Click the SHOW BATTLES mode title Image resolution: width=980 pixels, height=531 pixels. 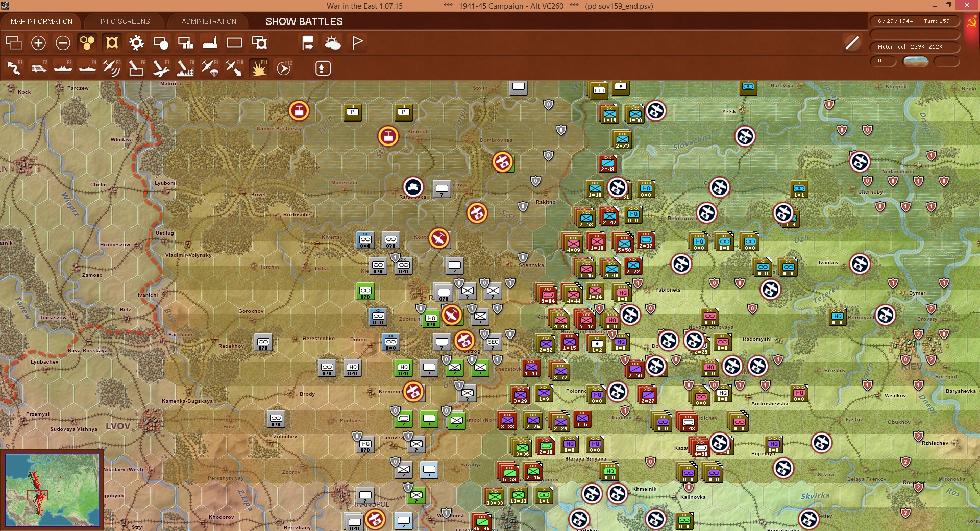tap(304, 21)
